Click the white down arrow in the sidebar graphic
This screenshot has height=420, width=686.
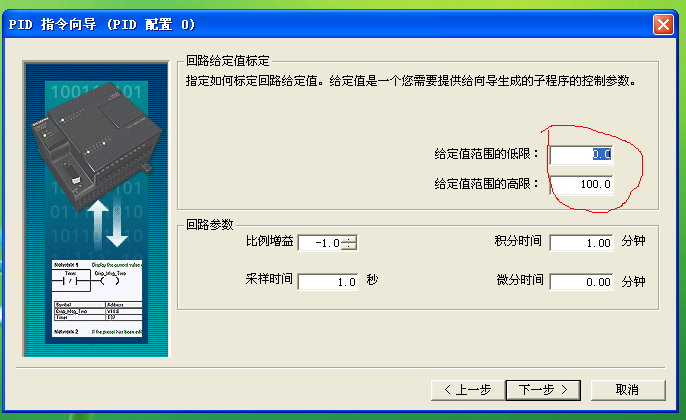click(117, 221)
